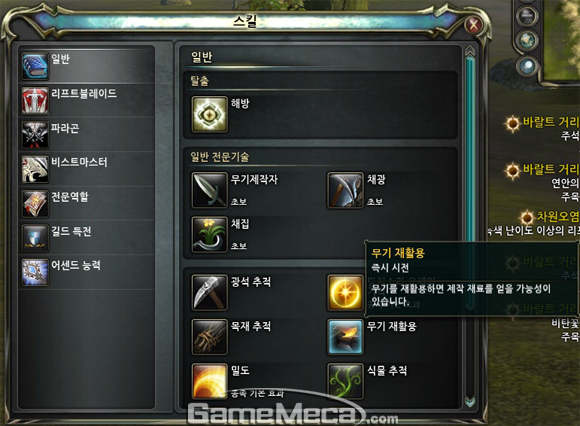Image resolution: width=580 pixels, height=426 pixels.
Task: Open the 일반 general skills category
Action: (x=87, y=66)
